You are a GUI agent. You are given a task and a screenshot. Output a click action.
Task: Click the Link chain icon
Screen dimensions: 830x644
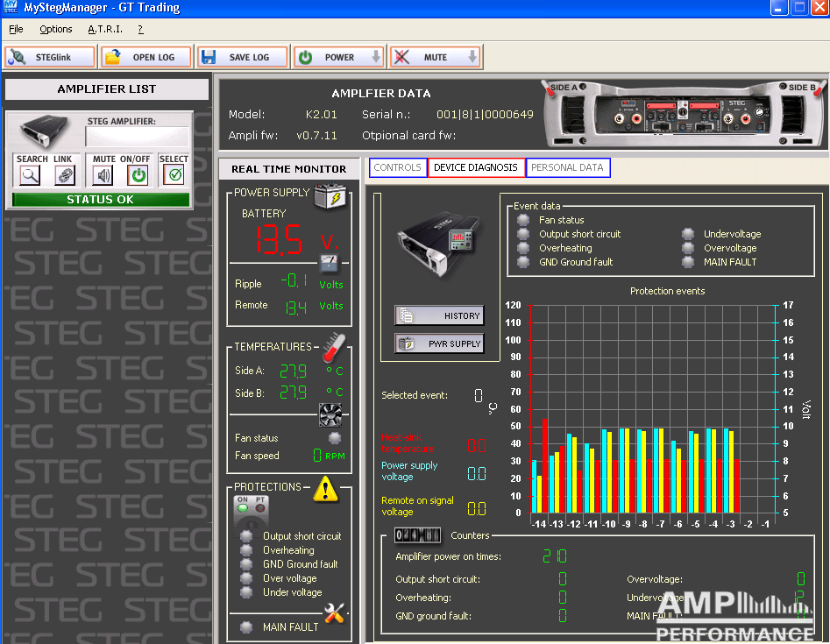(64, 174)
